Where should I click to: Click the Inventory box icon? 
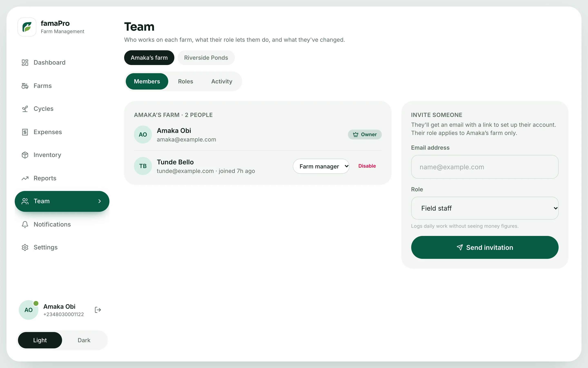[x=25, y=155]
